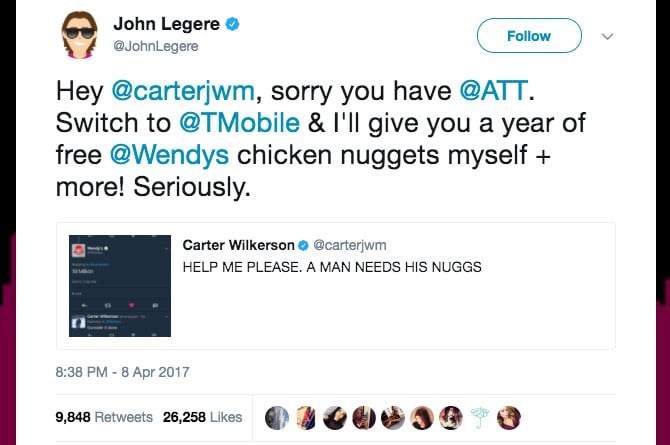Screen dimensions: 670x445
Task: Open the @JohnLegere handle
Action: pyautogui.click(x=156, y=46)
